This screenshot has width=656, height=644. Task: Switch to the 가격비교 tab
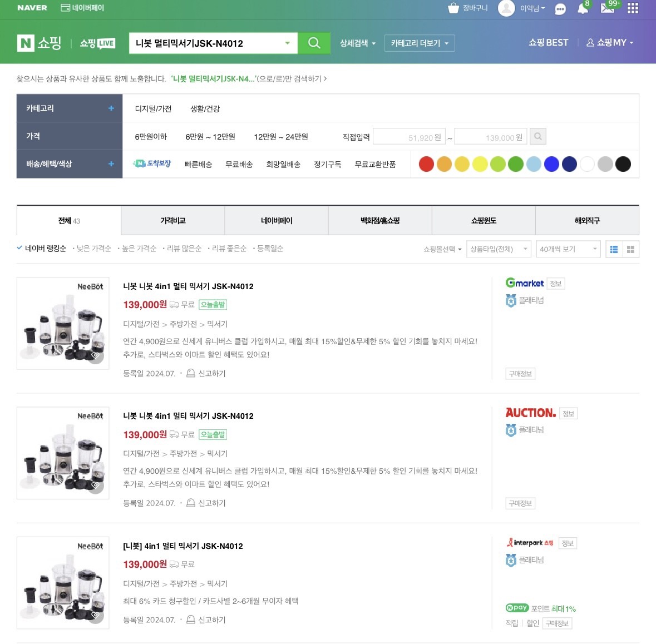[172, 221]
